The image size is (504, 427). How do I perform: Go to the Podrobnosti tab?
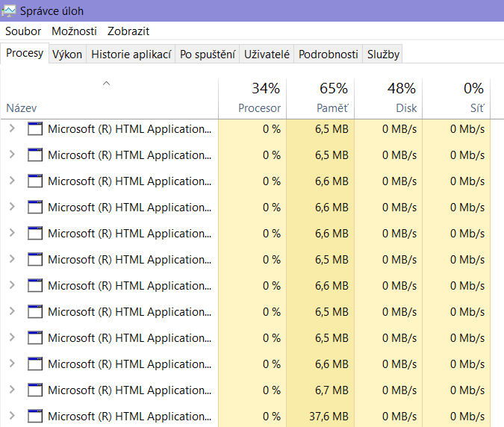(328, 54)
